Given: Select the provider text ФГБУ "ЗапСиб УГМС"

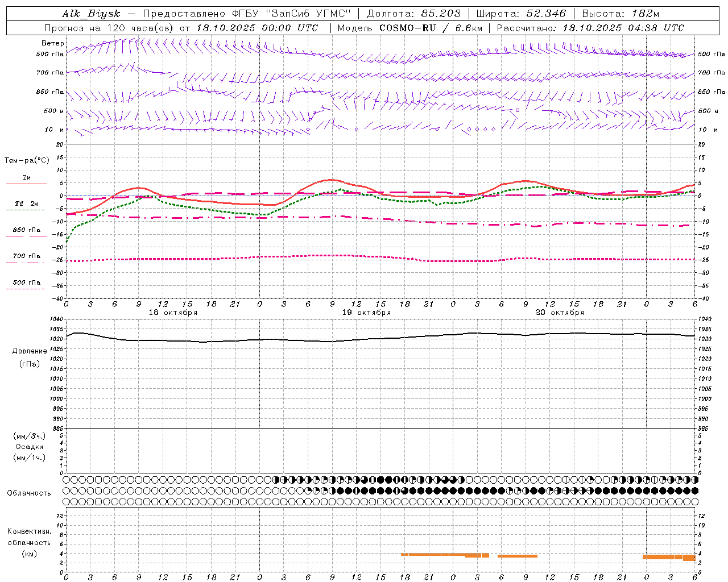Looking at the screenshot, I should click(292, 14).
